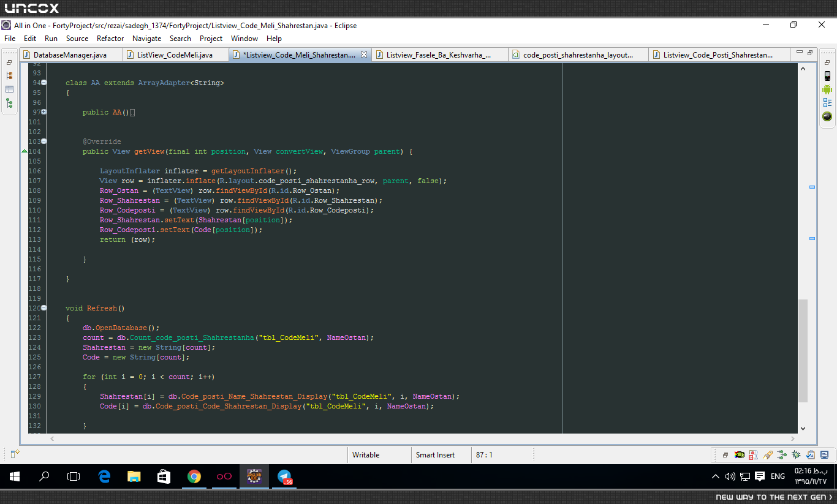Open the Search menu

point(180,38)
